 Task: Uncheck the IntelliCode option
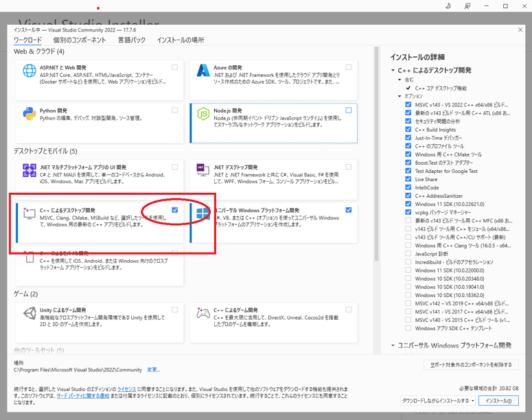[408, 187]
